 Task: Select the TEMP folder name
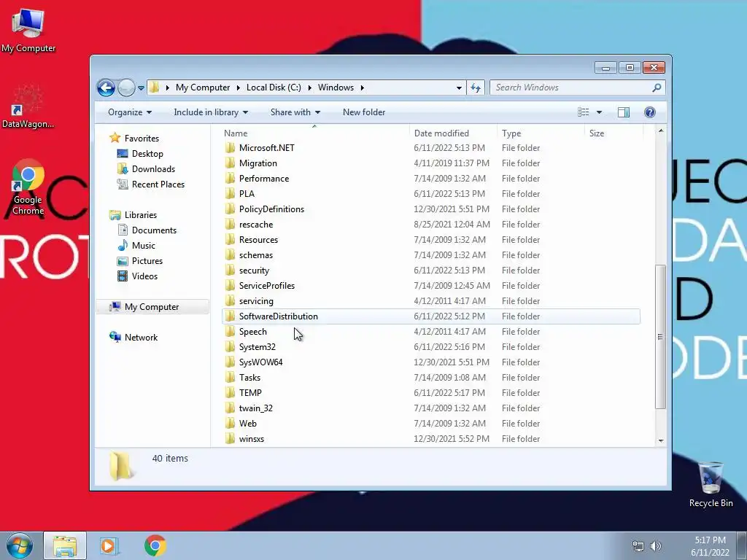coord(250,393)
